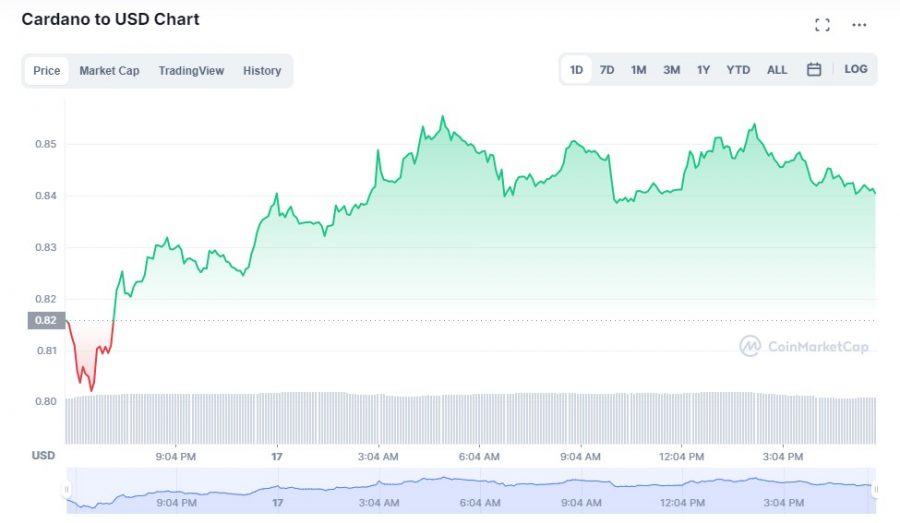Image resolution: width=900 pixels, height=523 pixels.
Task: Select the 1Y time range
Action: pyautogui.click(x=703, y=70)
